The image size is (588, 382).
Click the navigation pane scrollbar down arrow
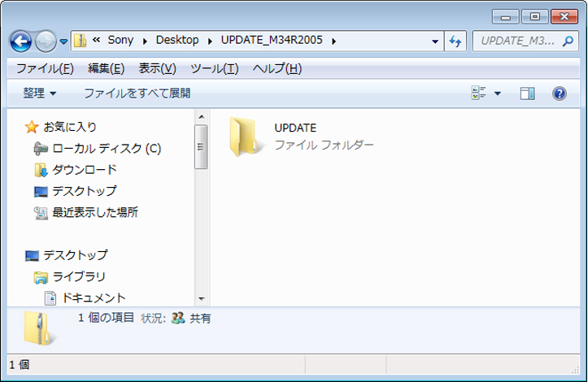(x=202, y=298)
